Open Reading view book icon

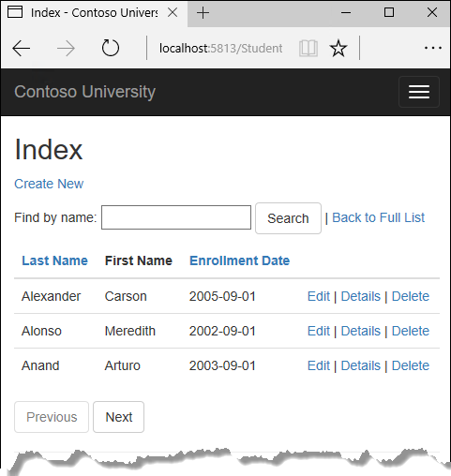pos(308,49)
